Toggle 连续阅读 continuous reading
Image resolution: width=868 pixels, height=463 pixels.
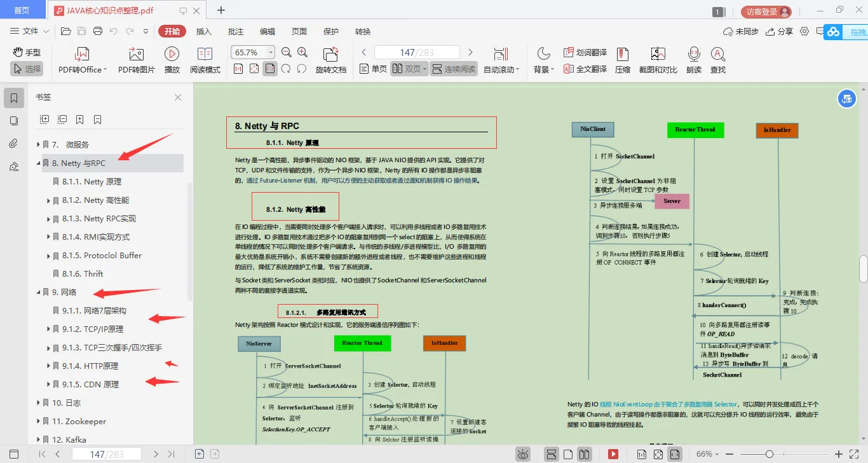pyautogui.click(x=454, y=69)
